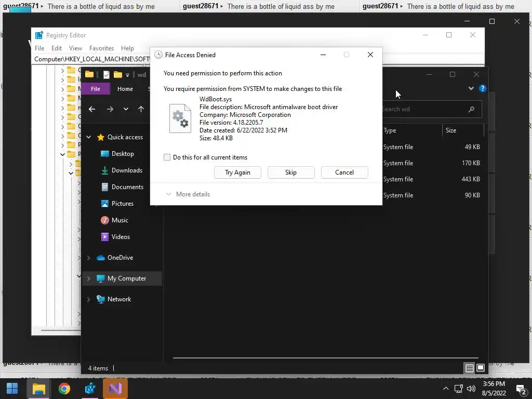
Task: Open File menu in Registry Editor
Action: (39, 48)
